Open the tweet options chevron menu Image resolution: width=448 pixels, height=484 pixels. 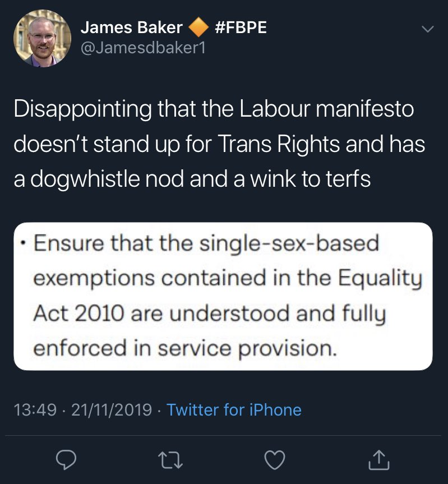(x=427, y=29)
